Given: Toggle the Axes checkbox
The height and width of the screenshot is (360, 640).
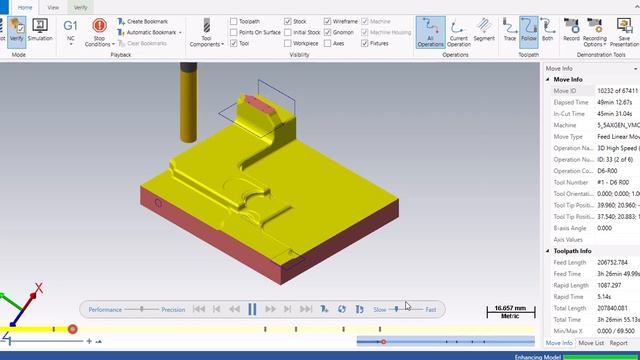Looking at the screenshot, I should point(327,43).
